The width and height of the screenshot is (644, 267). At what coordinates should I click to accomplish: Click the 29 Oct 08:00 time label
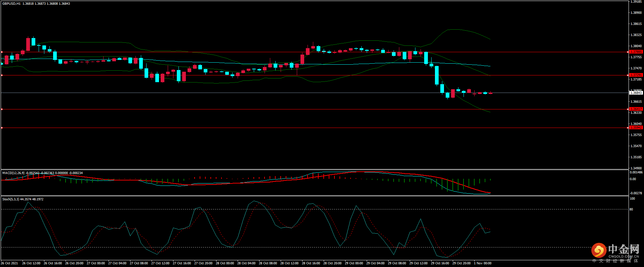pos(397,263)
